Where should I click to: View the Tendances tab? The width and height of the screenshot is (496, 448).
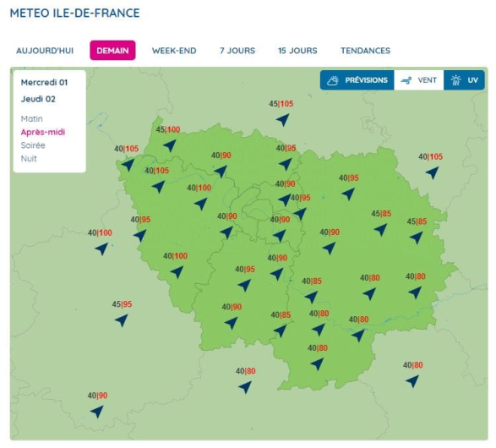[365, 51]
